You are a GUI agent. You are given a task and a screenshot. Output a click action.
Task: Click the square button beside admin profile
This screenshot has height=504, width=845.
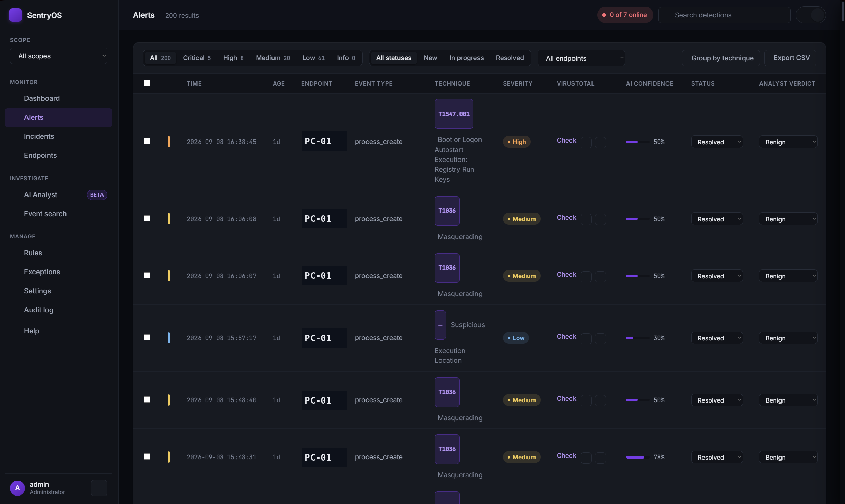point(99,488)
